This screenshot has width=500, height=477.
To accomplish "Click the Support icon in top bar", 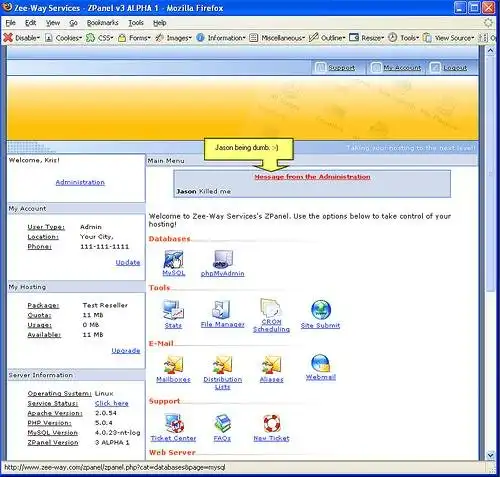I will click(x=320, y=68).
